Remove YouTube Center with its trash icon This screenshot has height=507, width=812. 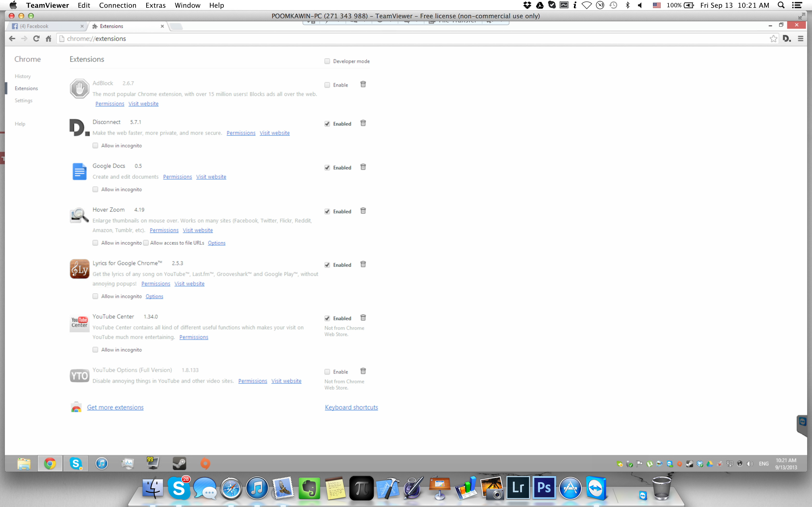363,317
